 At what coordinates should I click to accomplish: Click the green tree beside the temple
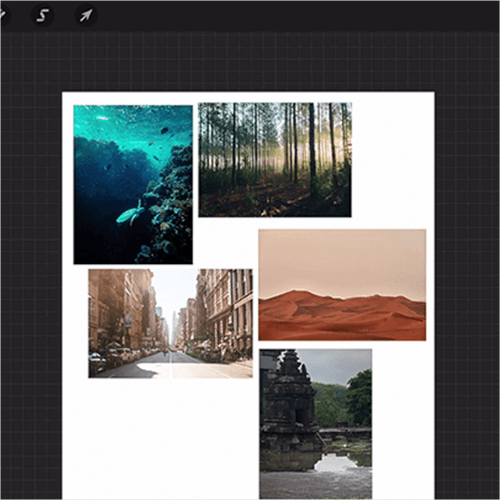point(359,397)
